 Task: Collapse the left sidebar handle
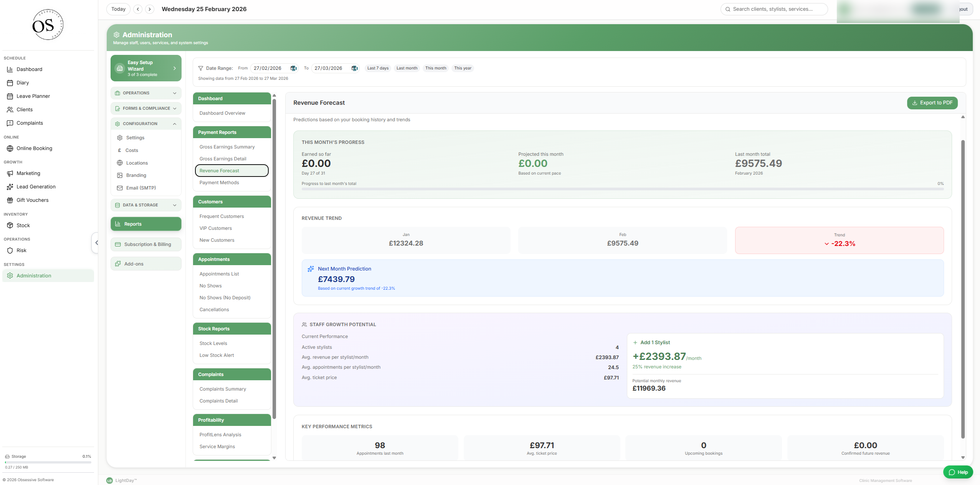coord(96,243)
